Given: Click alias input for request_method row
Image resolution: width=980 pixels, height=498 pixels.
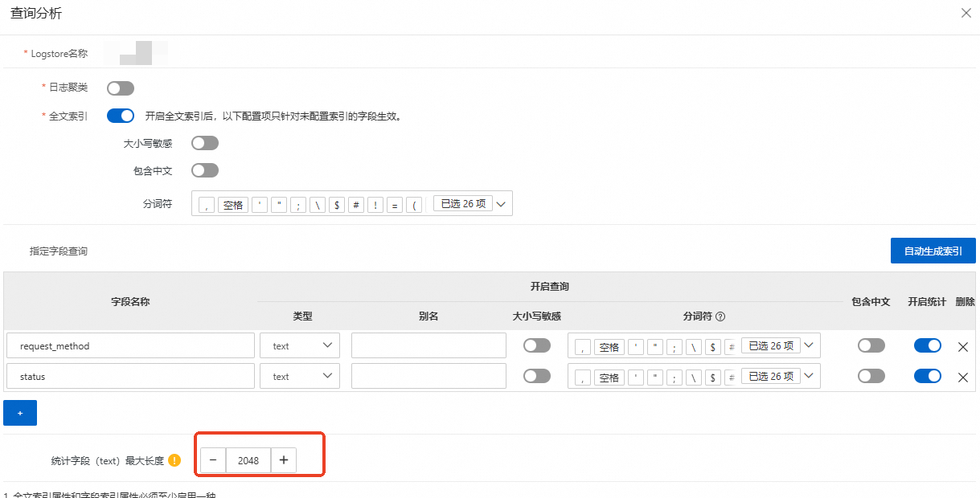Looking at the screenshot, I should point(428,345).
